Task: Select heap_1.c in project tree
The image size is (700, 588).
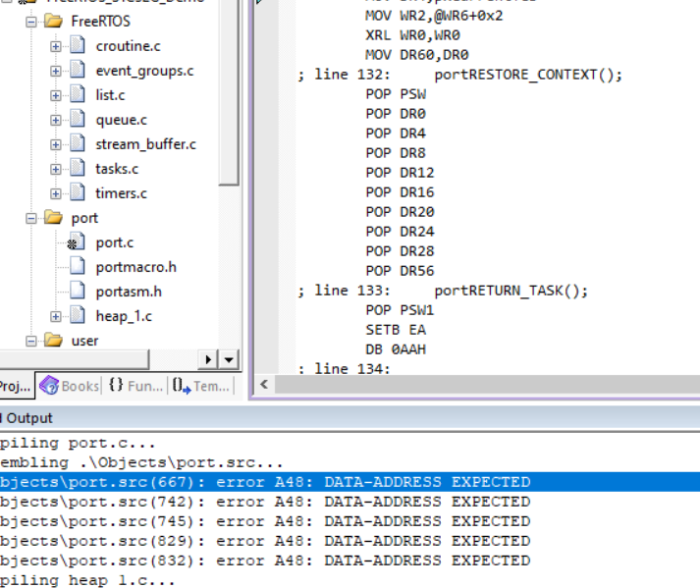Action: point(124,316)
